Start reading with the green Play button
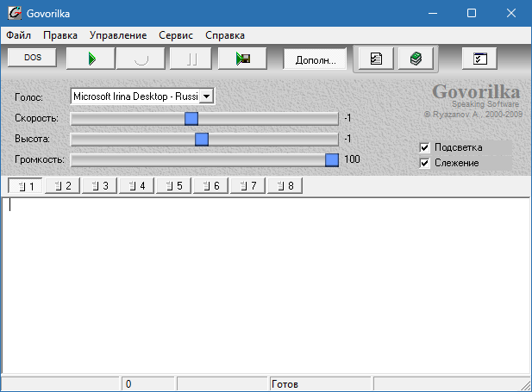The height and width of the screenshot is (392, 532). [x=91, y=59]
